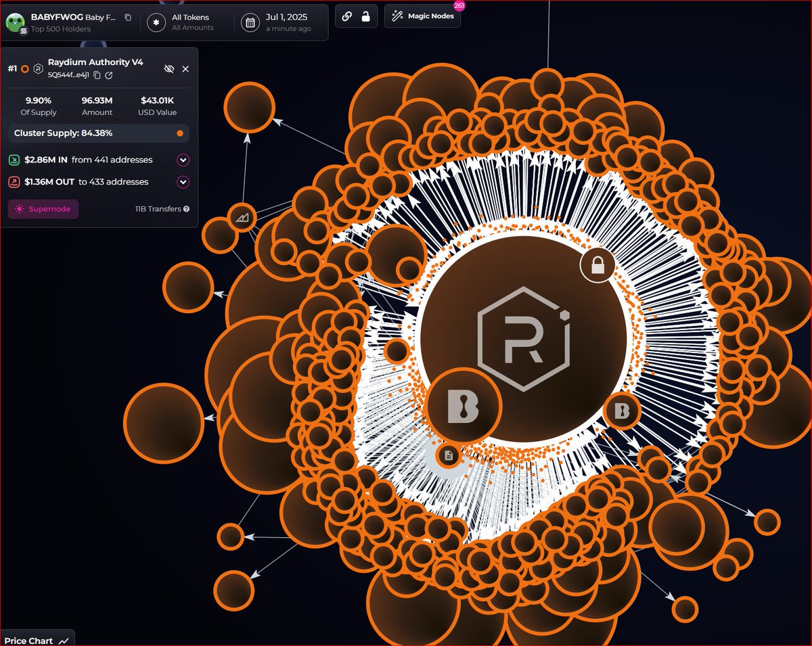Copy the 5Q544f...e4j1 wallet address

tap(97, 76)
